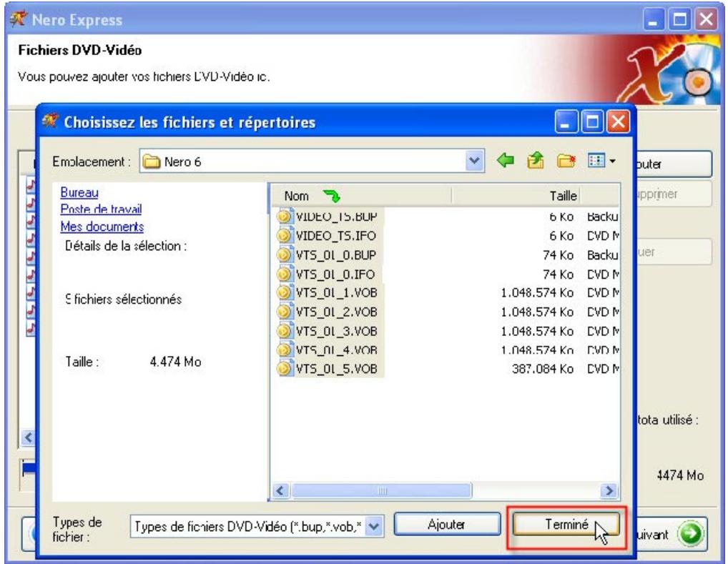The height and width of the screenshot is (564, 728).
Task: Click the file name VTS_01_0.BUP
Action: (336, 255)
